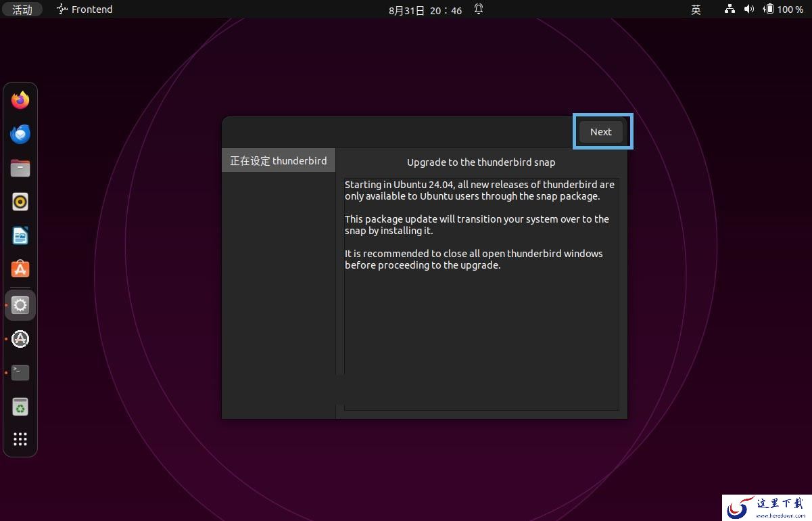812x521 pixels.
Task: Click the 活动 Activities button
Action: pos(22,9)
